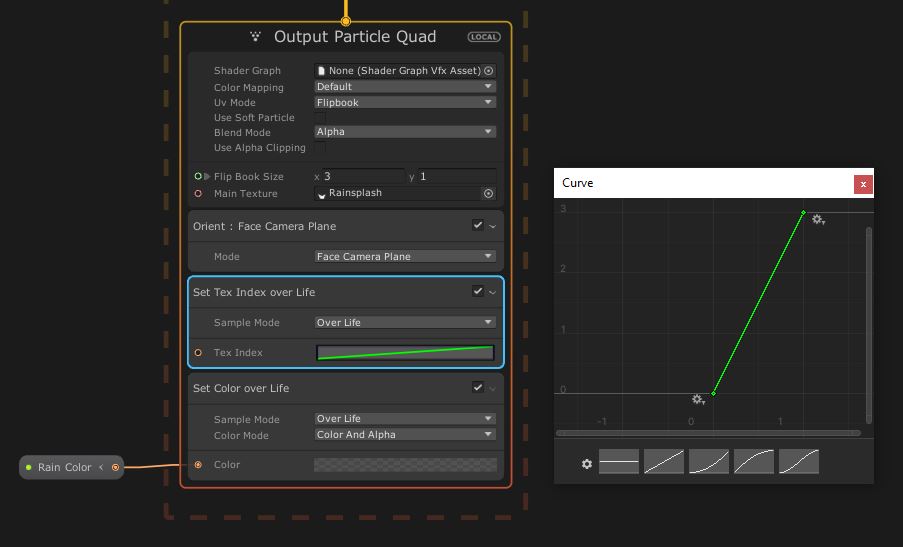This screenshot has height=547, width=903.
Task: Click the curve presets gear icon
Action: pyautogui.click(x=587, y=464)
